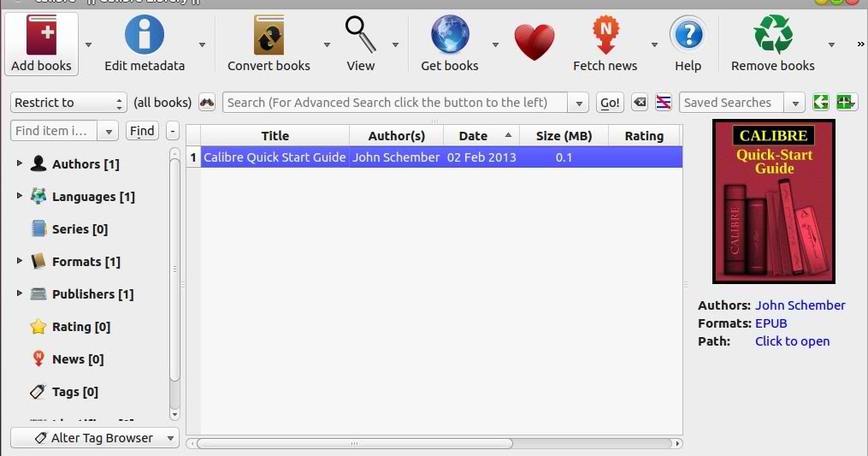Open the EPUB format link

click(x=771, y=323)
